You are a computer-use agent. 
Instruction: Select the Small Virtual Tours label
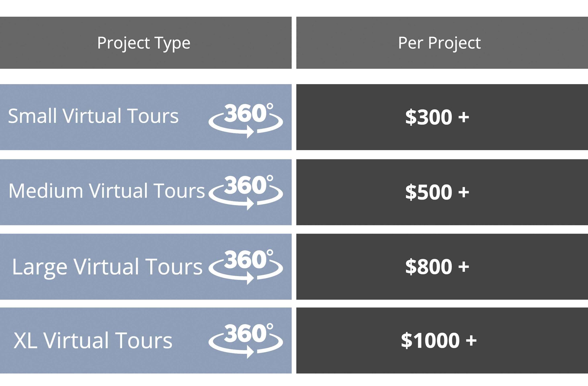coord(93,116)
